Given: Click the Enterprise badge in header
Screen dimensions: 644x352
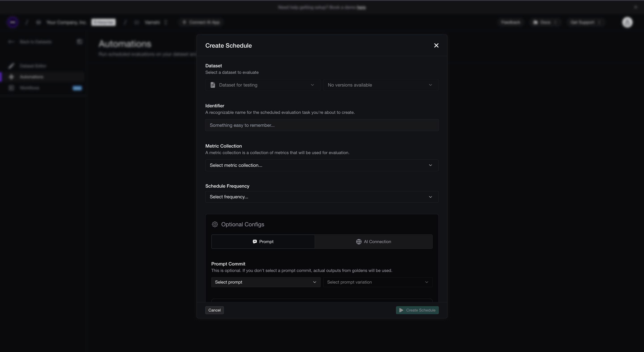Looking at the screenshot, I should coord(104,22).
